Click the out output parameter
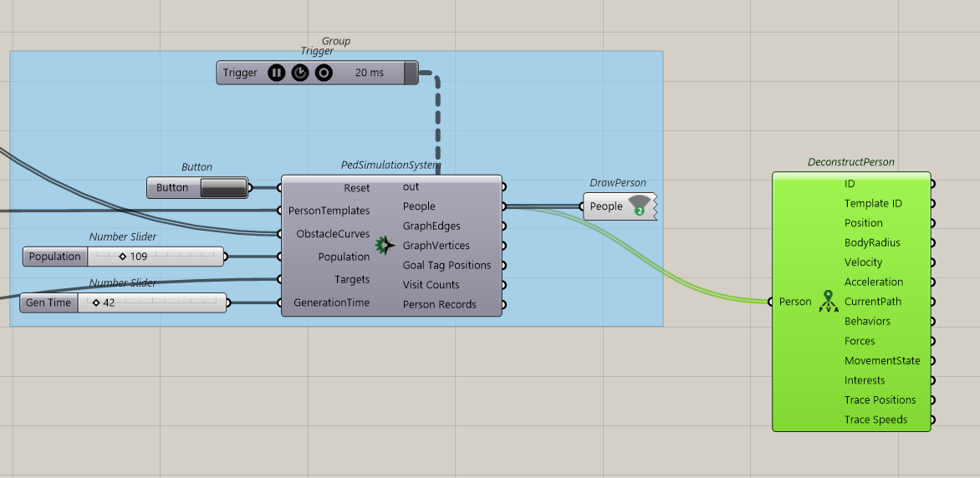Viewport: 980px width, 478px height. pos(411,186)
